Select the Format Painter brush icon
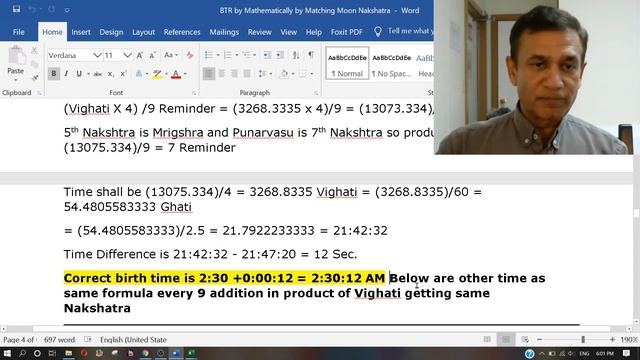The width and height of the screenshot is (640, 360). 35,77
